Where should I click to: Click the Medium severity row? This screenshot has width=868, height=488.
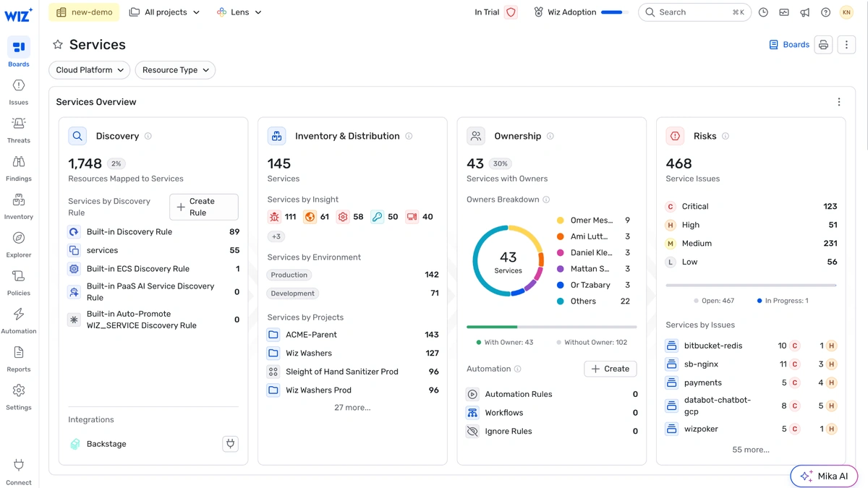(x=751, y=244)
